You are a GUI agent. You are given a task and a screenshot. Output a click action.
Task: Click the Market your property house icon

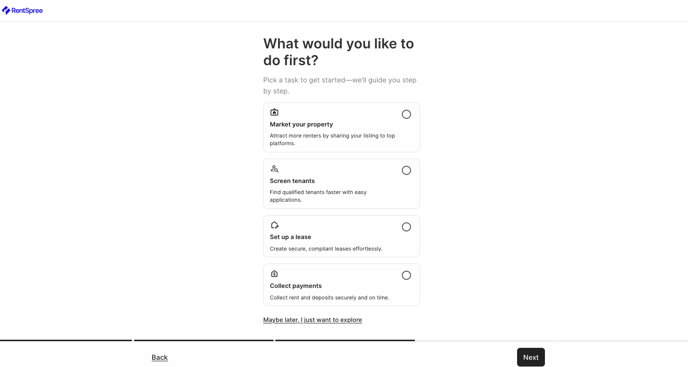pos(274,112)
